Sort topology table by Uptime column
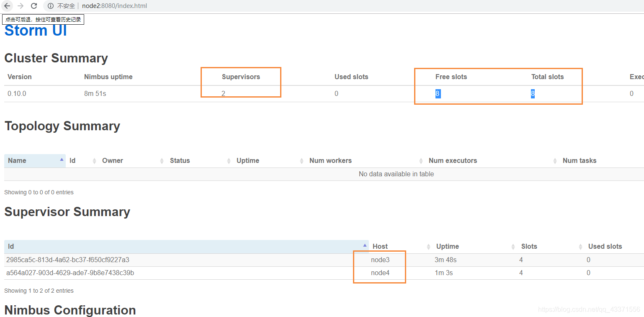The height and width of the screenshot is (317, 644). point(269,161)
